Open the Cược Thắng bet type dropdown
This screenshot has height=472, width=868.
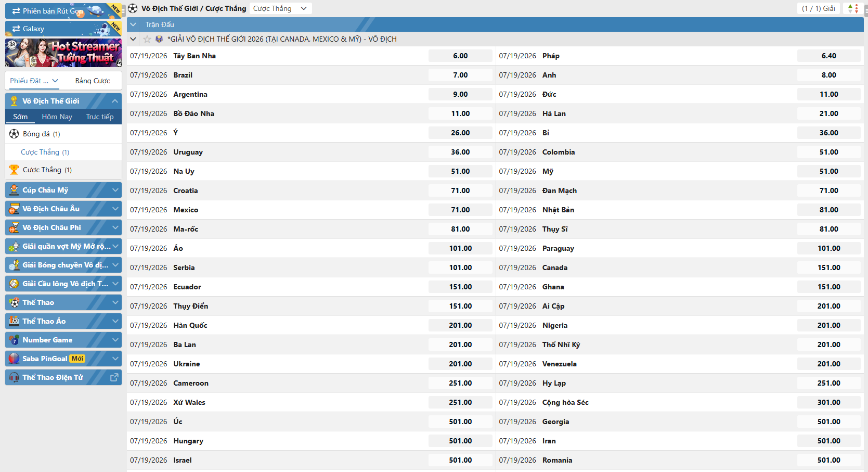tap(280, 8)
